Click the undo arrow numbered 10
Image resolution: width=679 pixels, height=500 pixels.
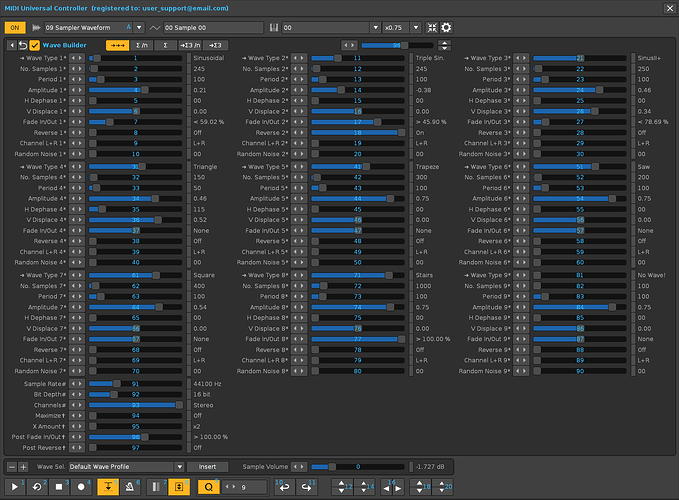click(285, 487)
